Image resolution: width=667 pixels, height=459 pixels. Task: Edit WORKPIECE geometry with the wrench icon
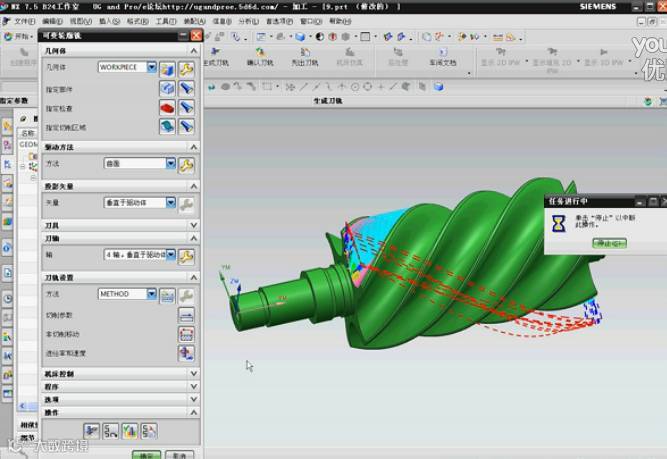coord(186,69)
